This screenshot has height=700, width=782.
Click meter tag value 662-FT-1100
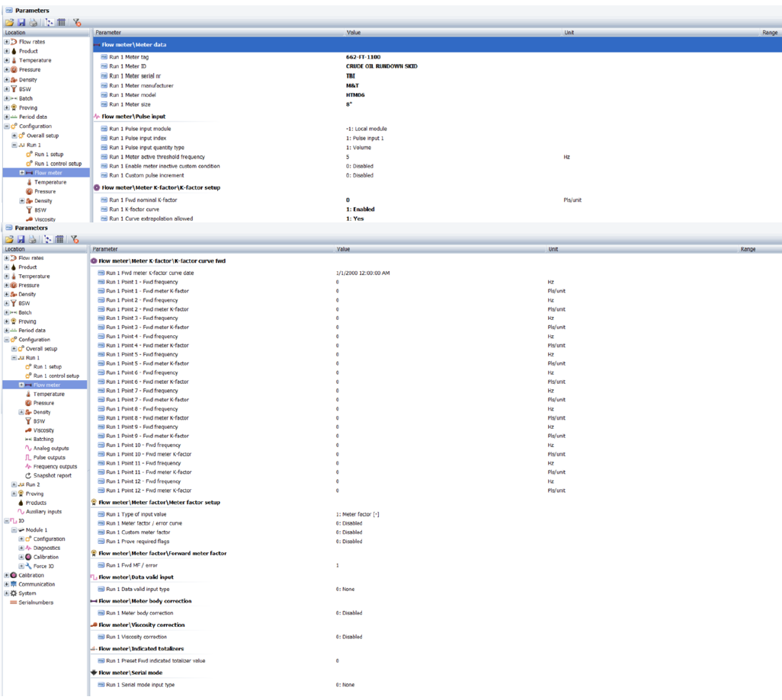tap(363, 57)
